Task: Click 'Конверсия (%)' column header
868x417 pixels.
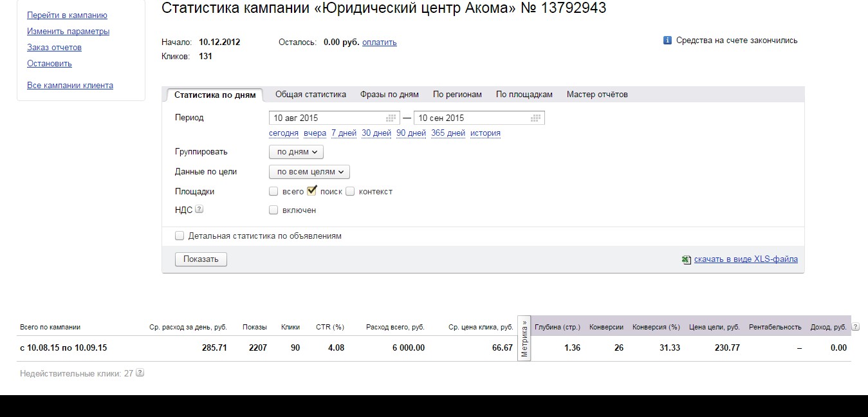Action: point(656,327)
